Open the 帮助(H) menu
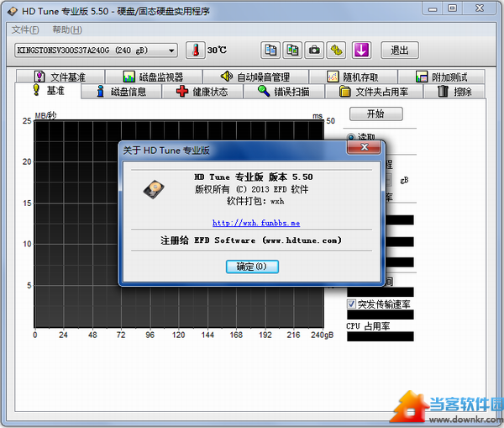 click(67, 30)
